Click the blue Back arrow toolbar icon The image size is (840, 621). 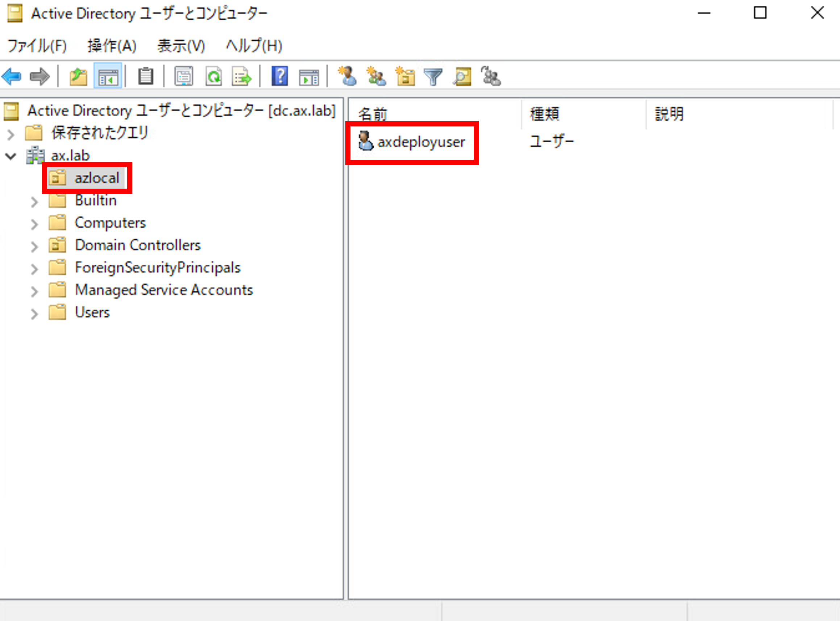point(11,77)
